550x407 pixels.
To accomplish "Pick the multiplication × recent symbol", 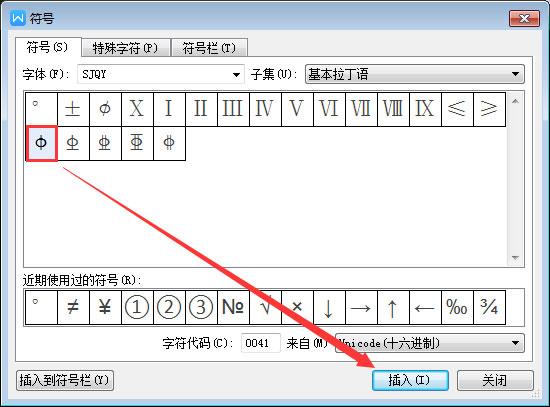I will (297, 307).
